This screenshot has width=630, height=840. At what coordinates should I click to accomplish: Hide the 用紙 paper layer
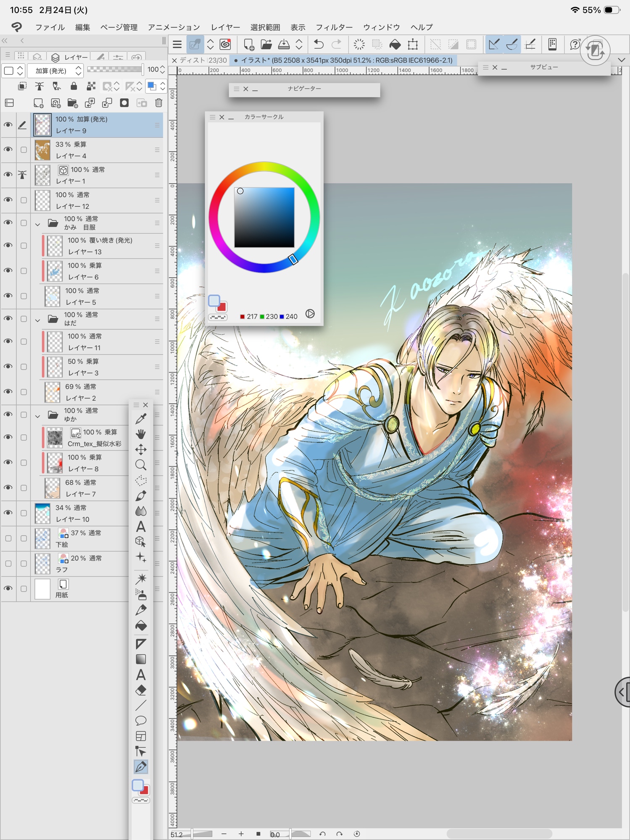click(8, 589)
